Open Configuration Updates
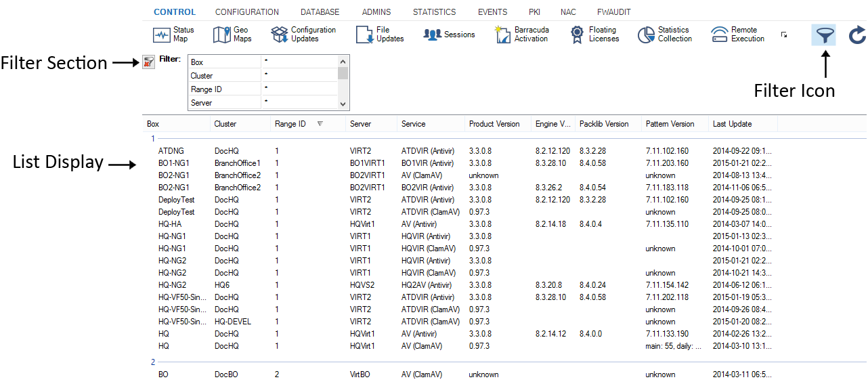 [303, 35]
